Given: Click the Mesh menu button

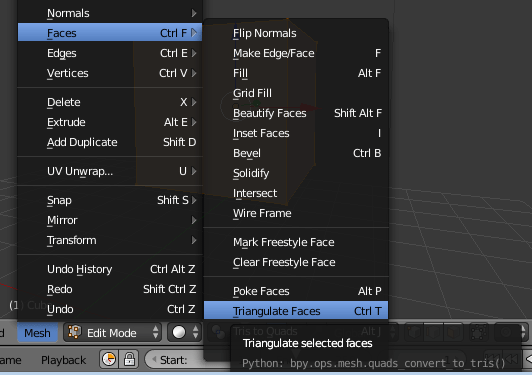Looking at the screenshot, I should tap(37, 333).
